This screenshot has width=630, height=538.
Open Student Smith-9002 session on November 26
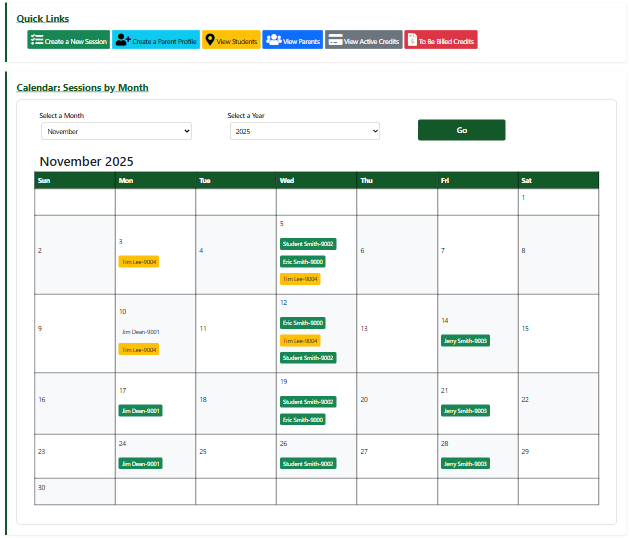pyautogui.click(x=308, y=464)
